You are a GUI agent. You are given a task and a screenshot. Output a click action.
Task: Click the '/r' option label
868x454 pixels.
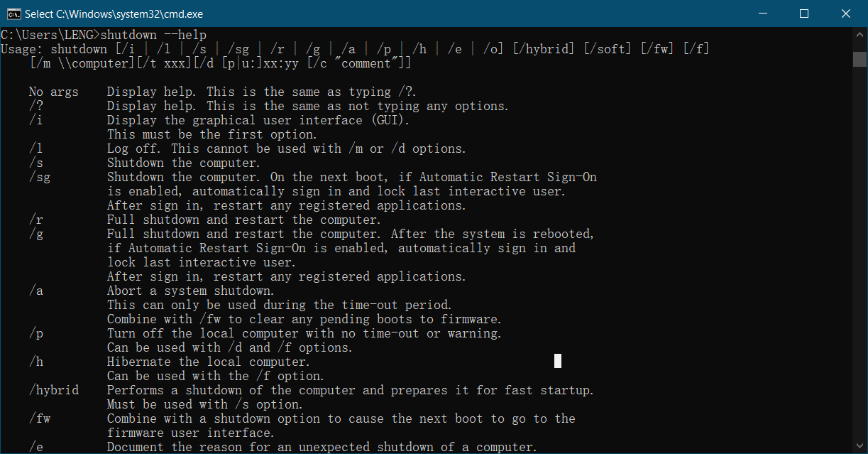coord(36,220)
